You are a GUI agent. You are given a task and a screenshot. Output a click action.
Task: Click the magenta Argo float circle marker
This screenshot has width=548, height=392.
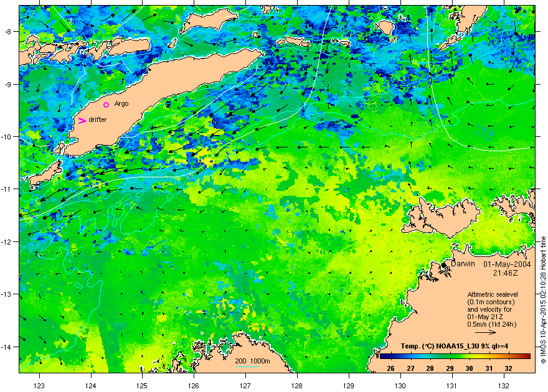tap(106, 105)
